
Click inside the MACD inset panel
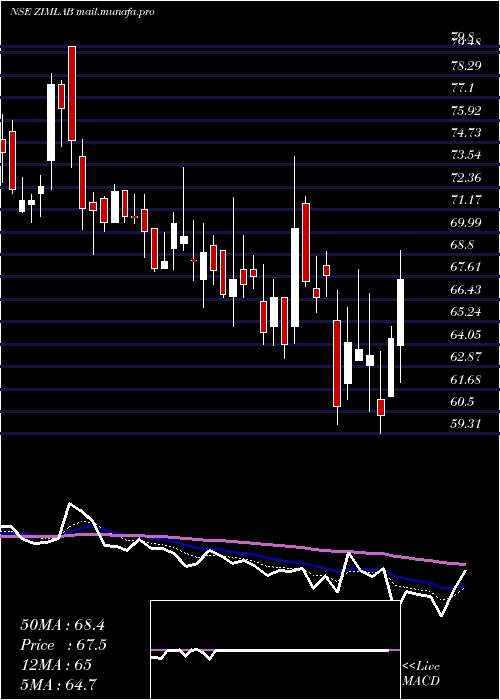(x=275, y=650)
